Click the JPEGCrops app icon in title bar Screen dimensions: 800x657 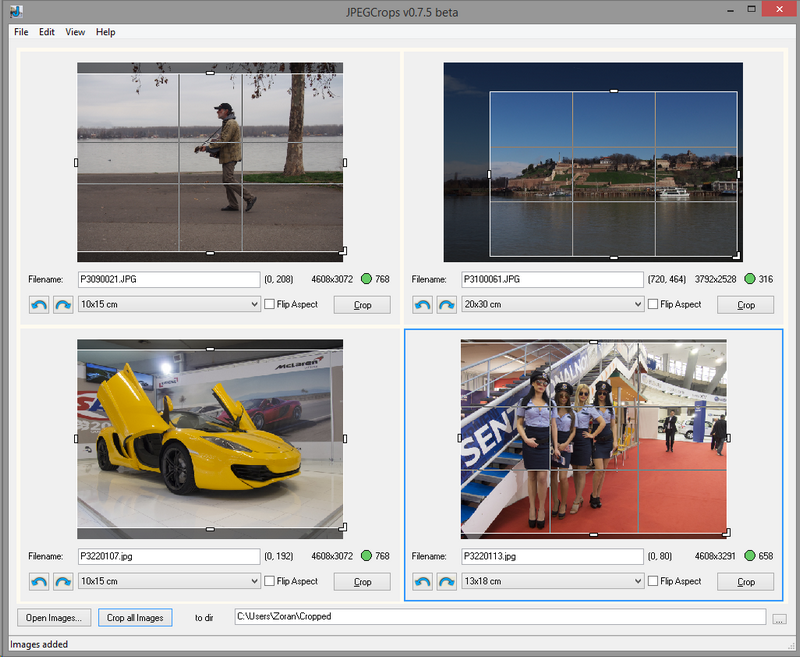pyautogui.click(x=16, y=11)
